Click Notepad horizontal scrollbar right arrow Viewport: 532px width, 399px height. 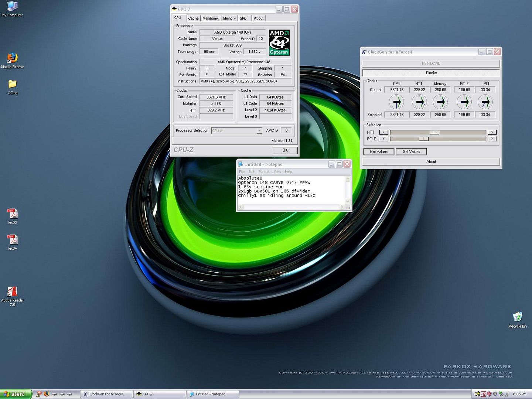342,207
